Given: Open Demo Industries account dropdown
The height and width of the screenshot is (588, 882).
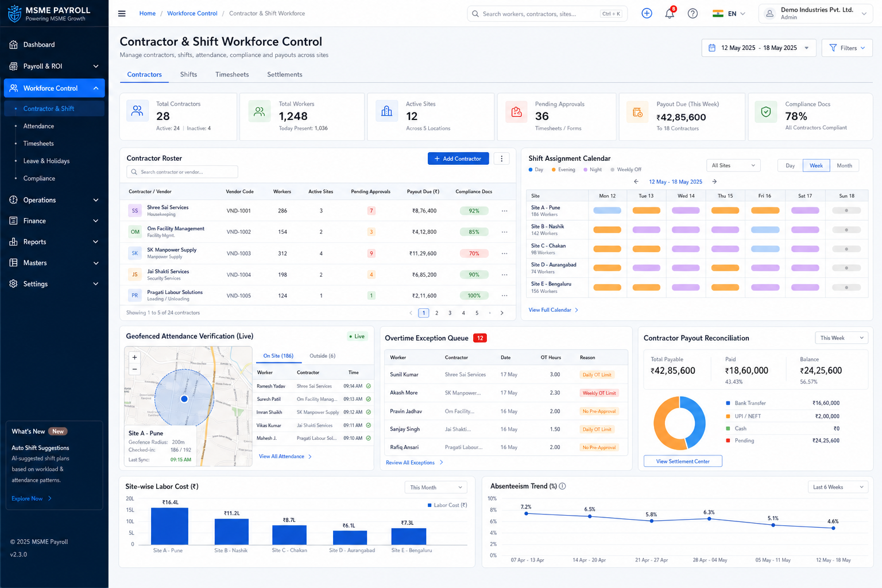Looking at the screenshot, I should 816,14.
